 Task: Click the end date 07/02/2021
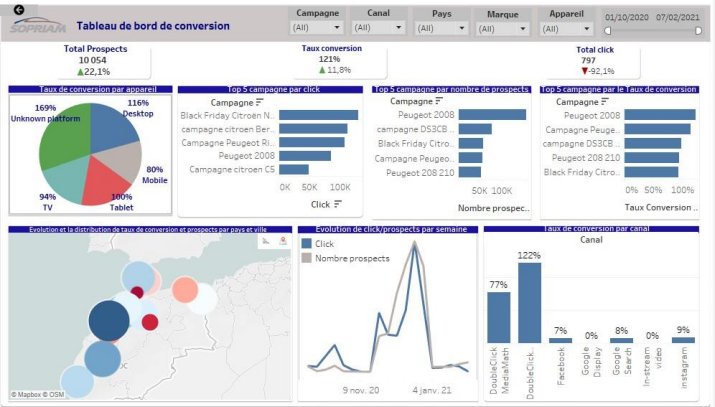[x=678, y=17]
